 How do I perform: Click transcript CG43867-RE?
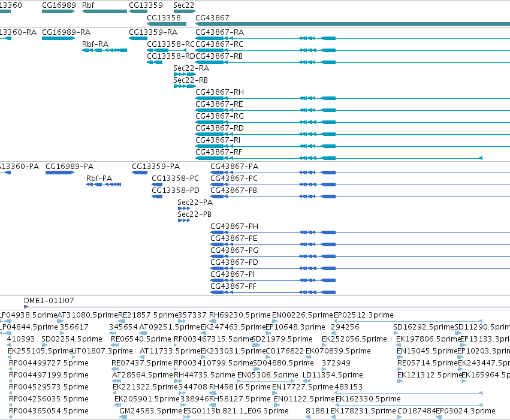pyautogui.click(x=219, y=104)
